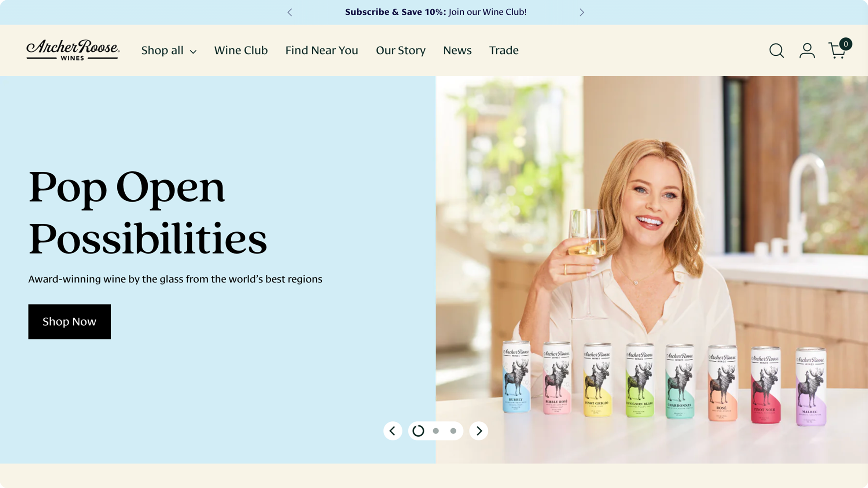Open the News section
Screen dimensions: 868x488
[457, 50]
